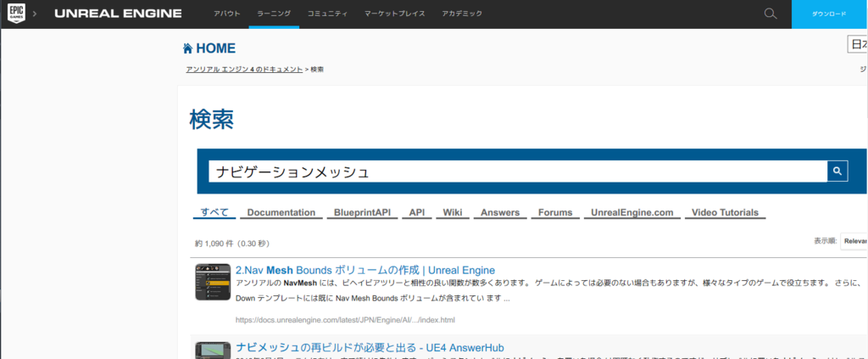
Task: Open the Nav Mesh Bounds ボリュームの作成 result
Action: coord(365,271)
